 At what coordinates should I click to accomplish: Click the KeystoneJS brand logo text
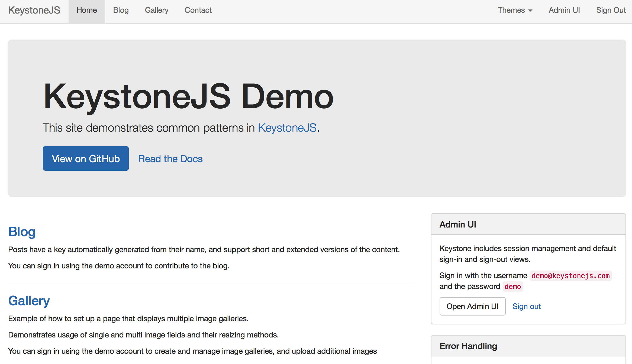coord(34,10)
